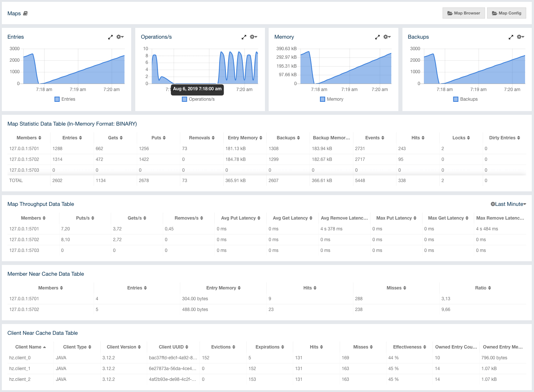Sort client table by Expirations
The image size is (534, 392).
coord(270,347)
